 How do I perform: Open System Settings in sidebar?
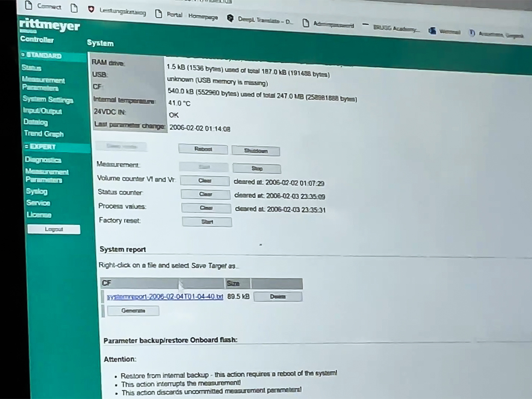click(48, 99)
